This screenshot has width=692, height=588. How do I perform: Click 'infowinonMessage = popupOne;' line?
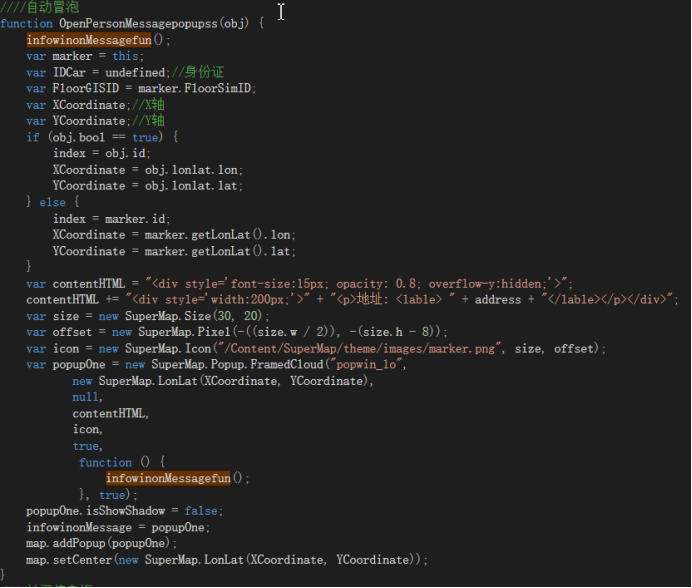click(x=118, y=528)
